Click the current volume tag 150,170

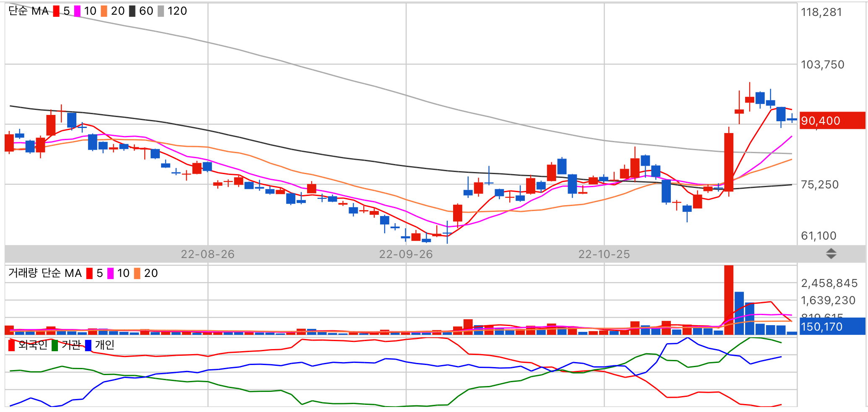[x=832, y=326]
